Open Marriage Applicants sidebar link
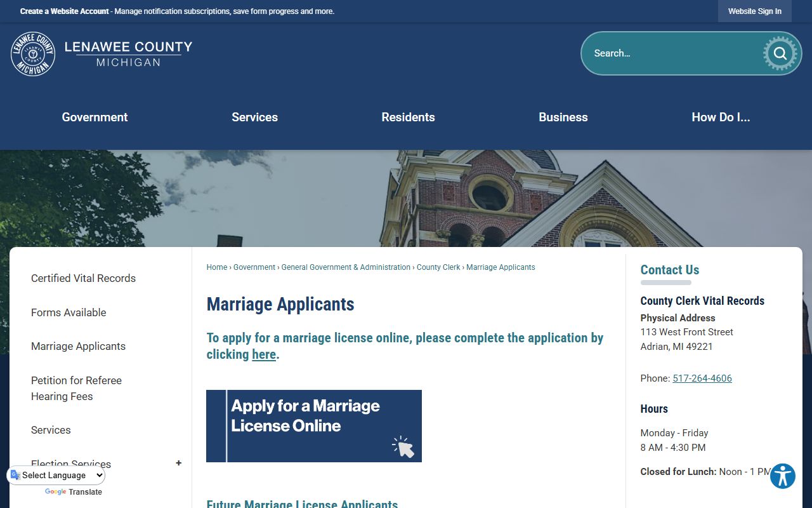Screen dimensions: 812x508 click(x=78, y=346)
